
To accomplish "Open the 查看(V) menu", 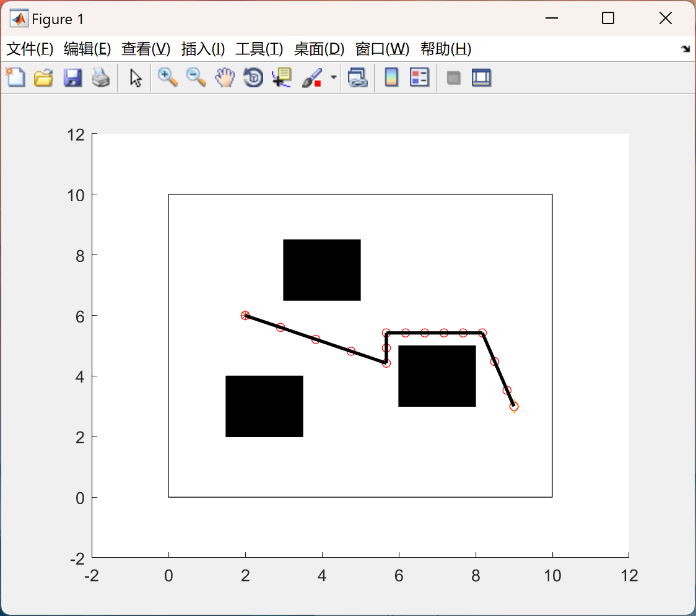I will 146,49.
